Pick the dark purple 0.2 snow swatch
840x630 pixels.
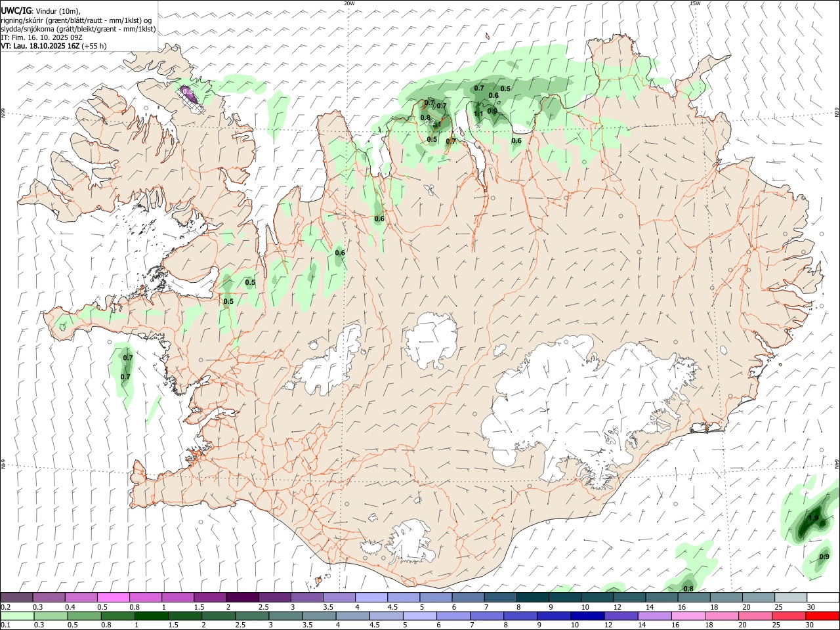[16, 598]
